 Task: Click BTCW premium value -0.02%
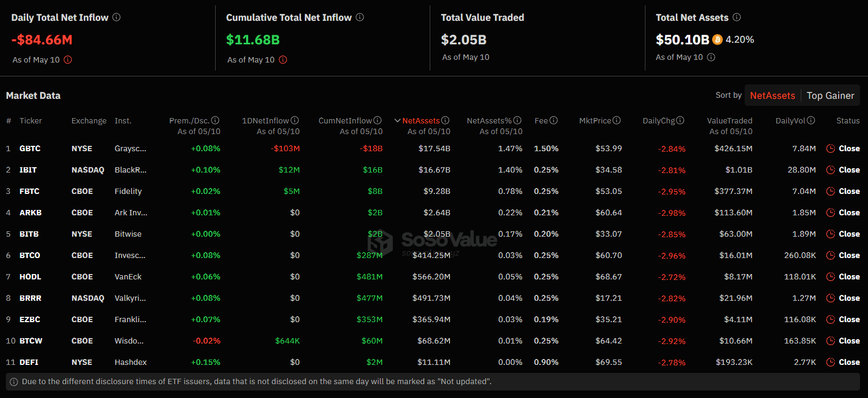point(207,341)
